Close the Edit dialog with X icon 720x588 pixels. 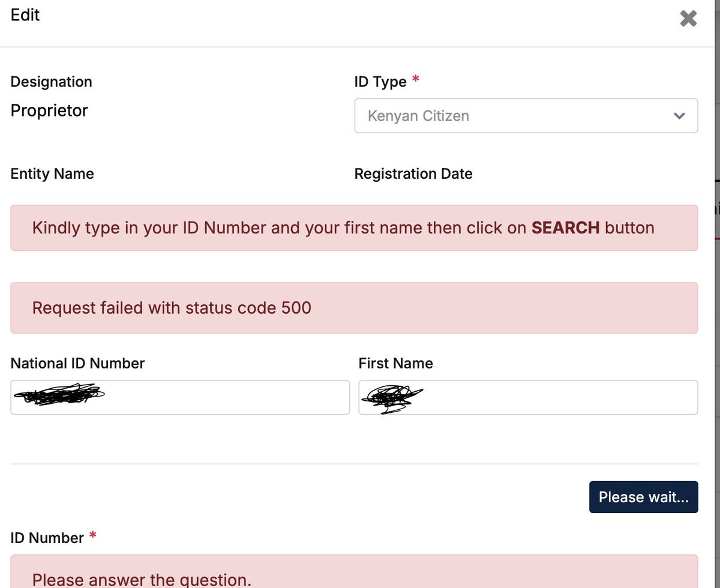(688, 18)
